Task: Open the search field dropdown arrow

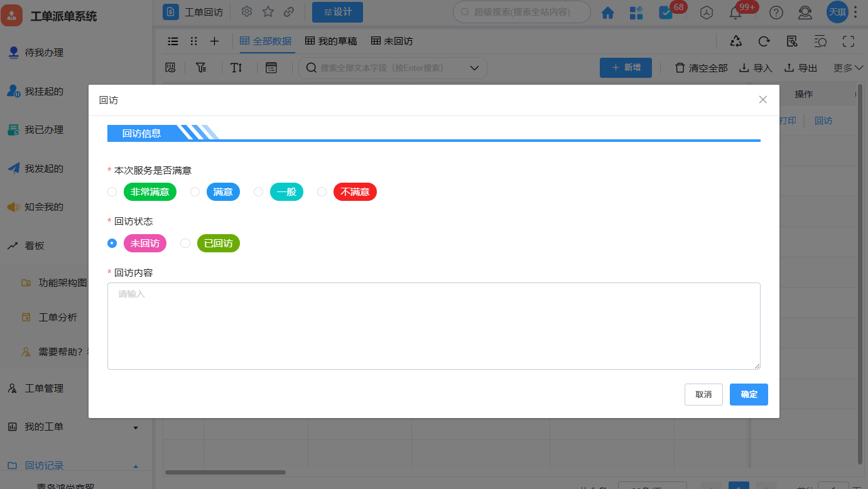Action: coord(475,68)
